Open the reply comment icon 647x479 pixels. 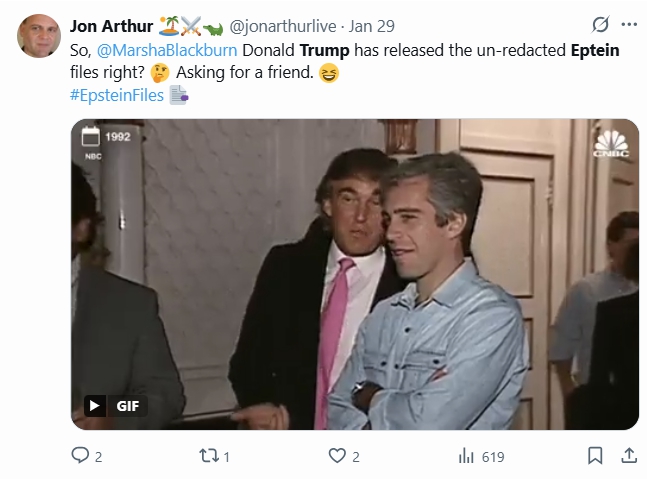80,455
